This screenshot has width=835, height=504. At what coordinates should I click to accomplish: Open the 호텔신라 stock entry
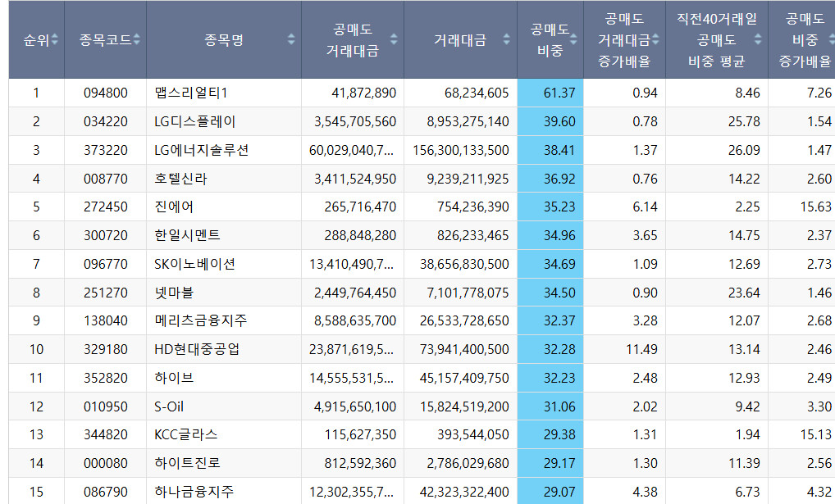pyautogui.click(x=180, y=178)
